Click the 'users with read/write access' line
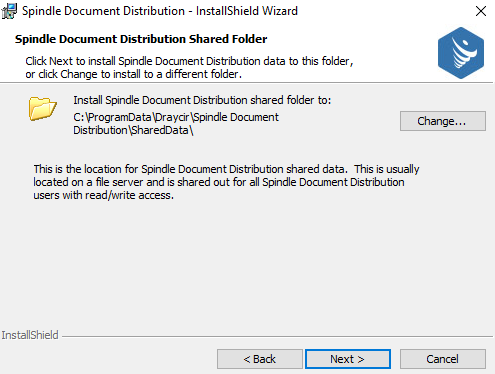 pyautogui.click(x=103, y=195)
